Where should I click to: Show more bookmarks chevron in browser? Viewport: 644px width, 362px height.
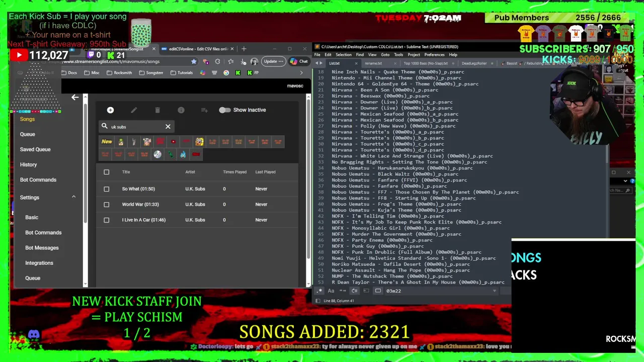(301, 73)
